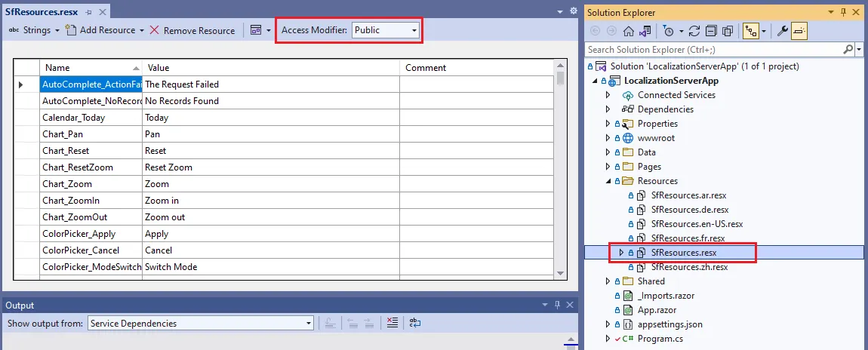This screenshot has width=868, height=350.
Task: Click the 'Switch Mode' value cell
Action: [x=271, y=267]
